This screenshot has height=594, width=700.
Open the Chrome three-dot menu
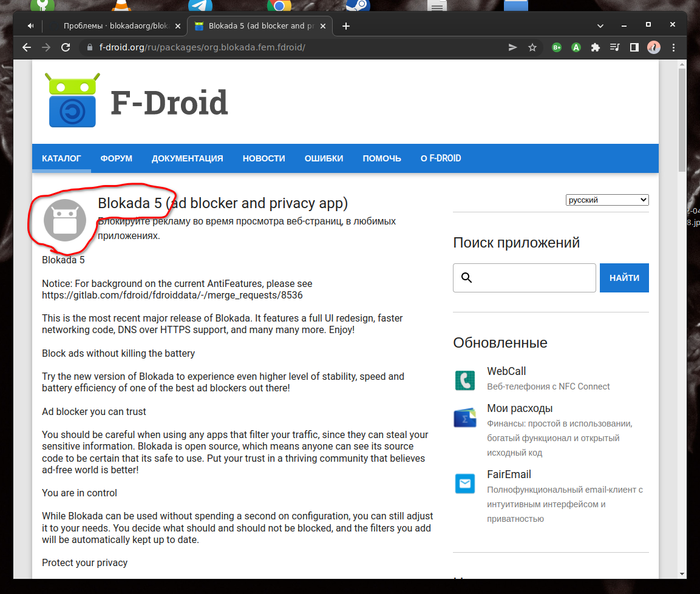(674, 47)
